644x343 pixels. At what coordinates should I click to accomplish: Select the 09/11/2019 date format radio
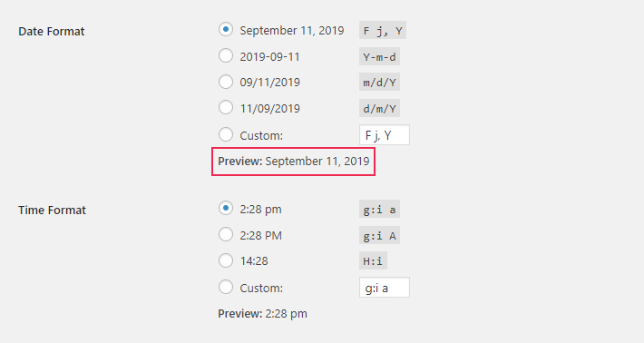[226, 82]
